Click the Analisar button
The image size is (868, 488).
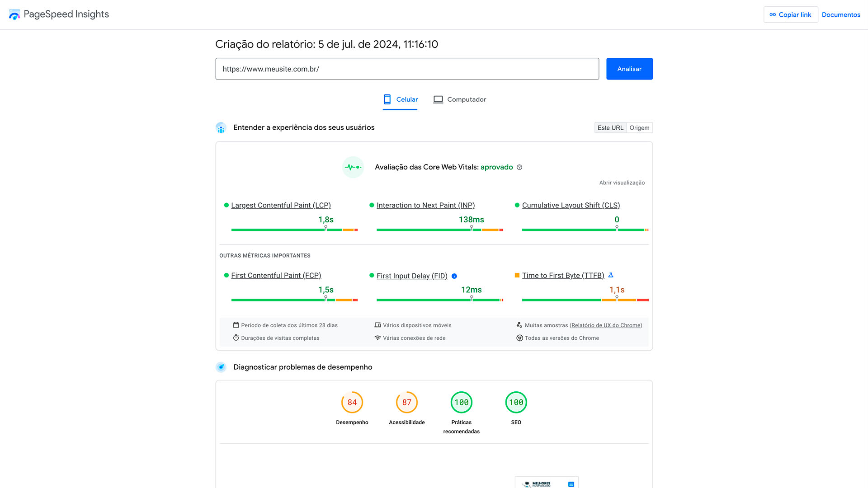tap(629, 69)
